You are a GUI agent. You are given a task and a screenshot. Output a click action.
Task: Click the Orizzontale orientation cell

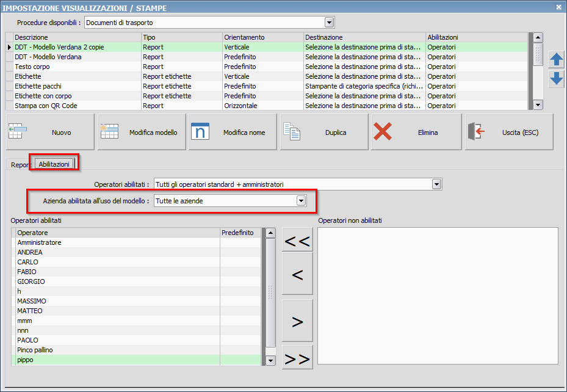(263, 106)
